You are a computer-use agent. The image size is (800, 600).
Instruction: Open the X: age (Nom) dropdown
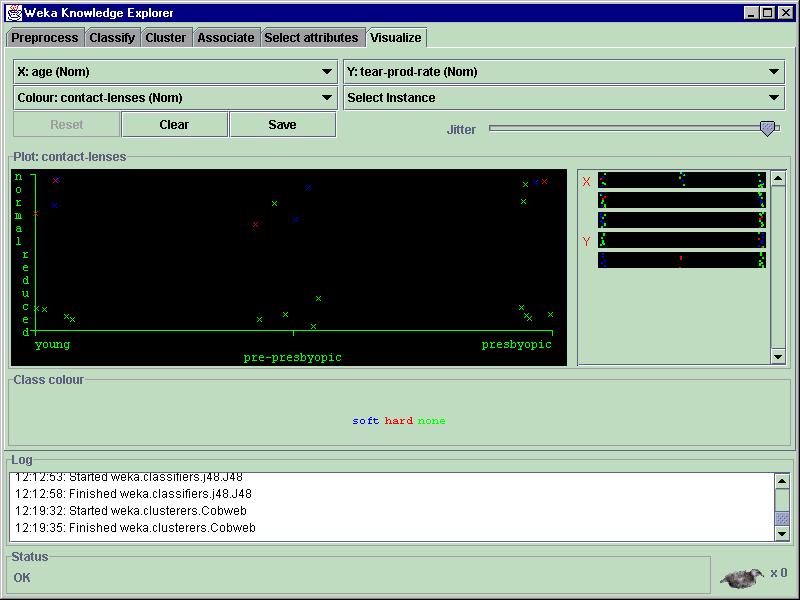click(176, 72)
